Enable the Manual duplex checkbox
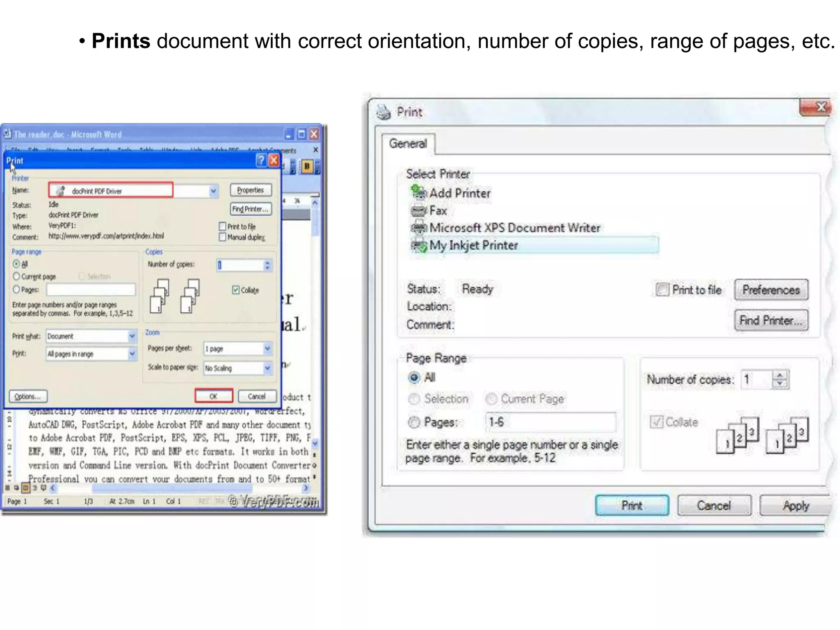 coord(222,237)
